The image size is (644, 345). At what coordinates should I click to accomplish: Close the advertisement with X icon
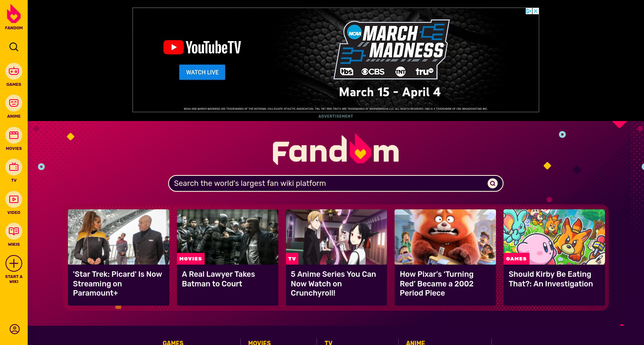535,11
